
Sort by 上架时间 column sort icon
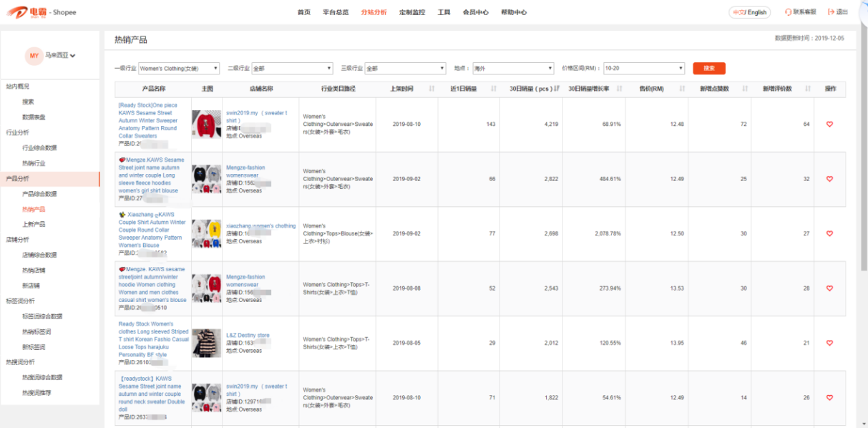click(x=431, y=89)
